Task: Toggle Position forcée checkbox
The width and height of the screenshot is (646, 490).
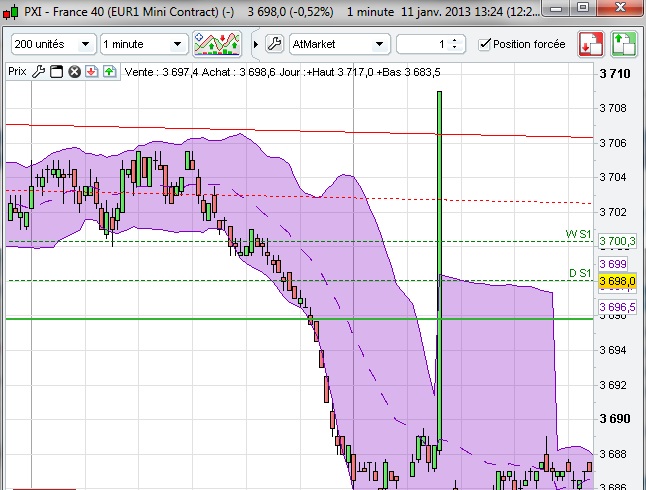Action: (x=485, y=44)
